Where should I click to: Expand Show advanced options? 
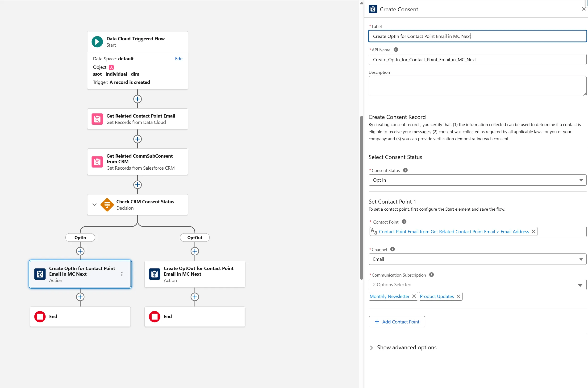[x=403, y=348]
